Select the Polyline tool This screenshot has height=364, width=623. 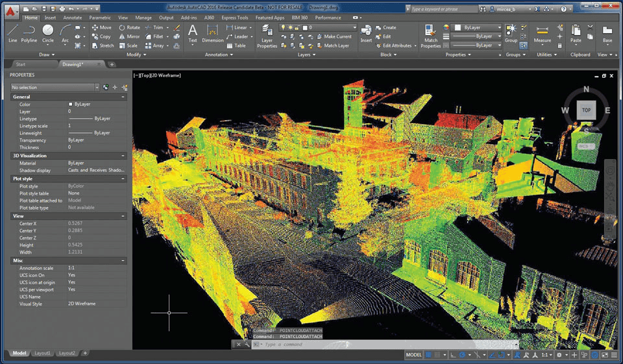click(29, 33)
